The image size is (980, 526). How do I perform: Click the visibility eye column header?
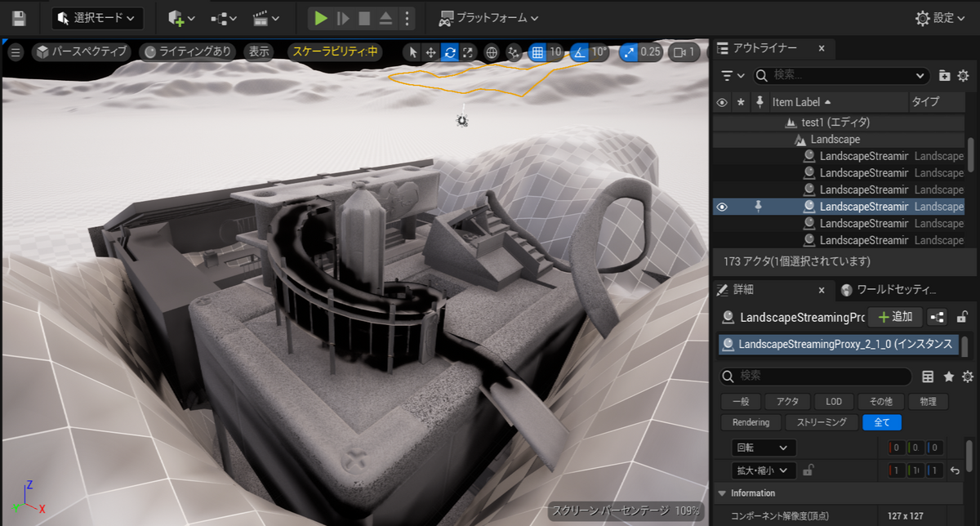(x=722, y=102)
